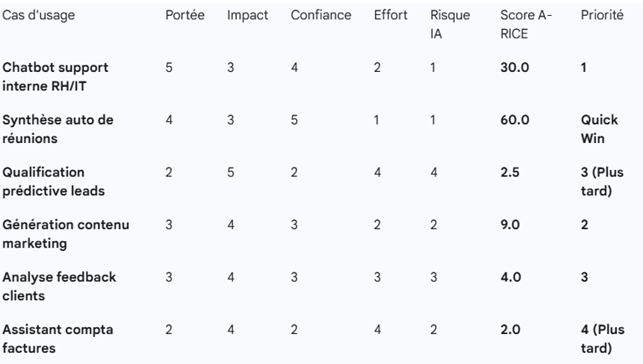Select the Assistant compta factures row label
643x364 pixels.
(58, 339)
